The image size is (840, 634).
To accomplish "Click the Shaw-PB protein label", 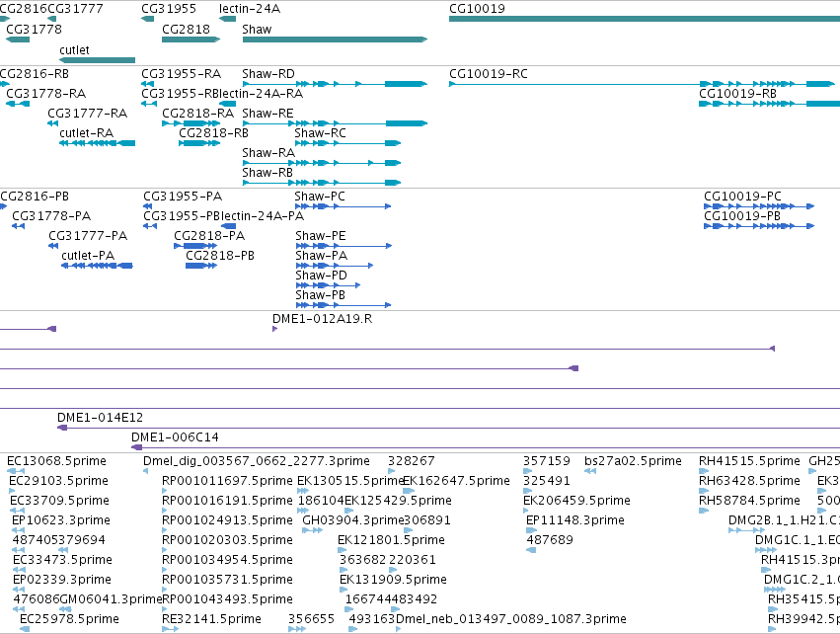I will [320, 295].
